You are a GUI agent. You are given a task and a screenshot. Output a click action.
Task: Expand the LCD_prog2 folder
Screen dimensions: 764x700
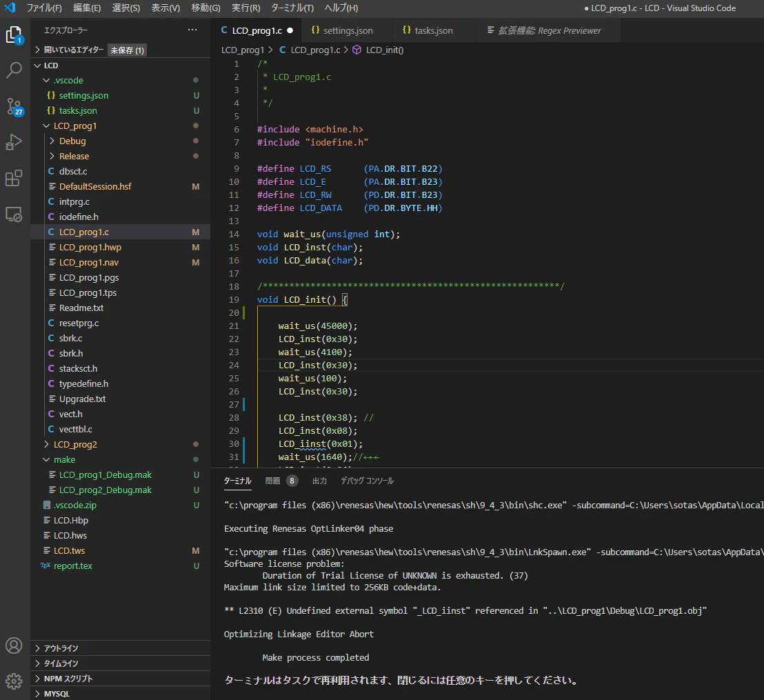click(x=46, y=444)
